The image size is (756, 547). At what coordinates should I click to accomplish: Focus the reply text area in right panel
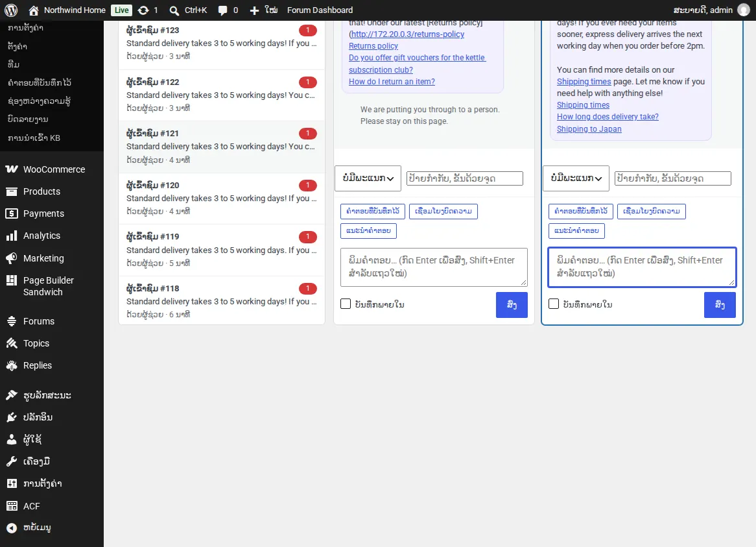[642, 267]
